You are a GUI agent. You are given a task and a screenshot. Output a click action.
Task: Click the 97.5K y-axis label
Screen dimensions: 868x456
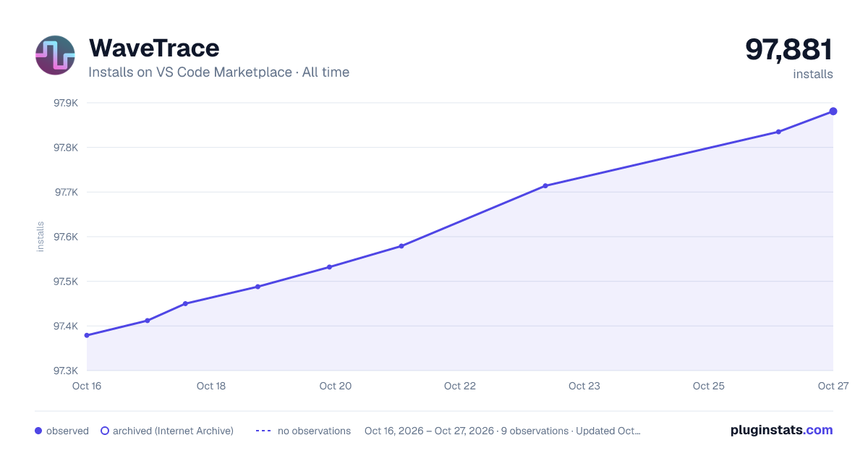click(x=66, y=282)
